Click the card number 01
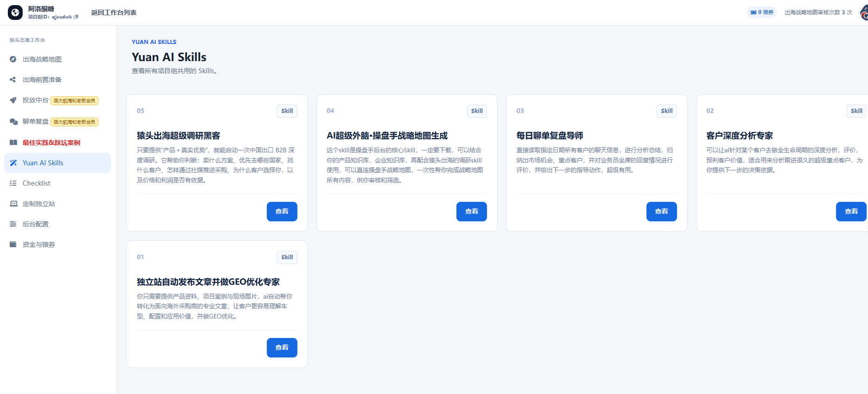 (140, 257)
